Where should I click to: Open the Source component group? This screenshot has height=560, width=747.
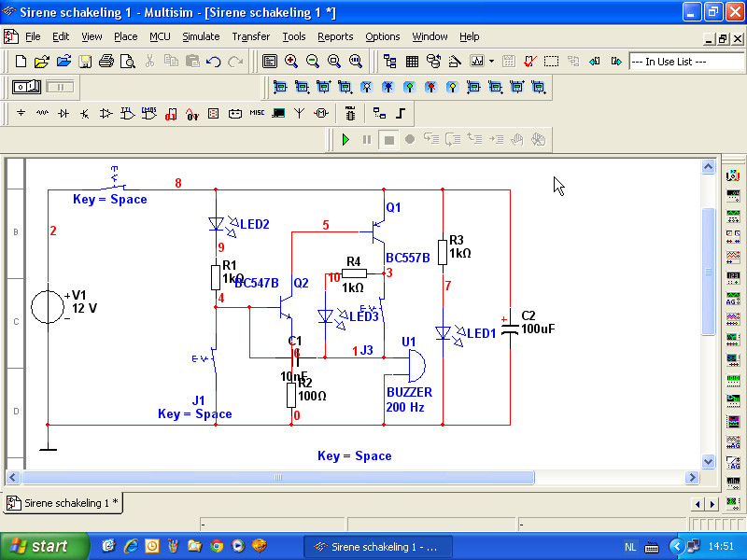pos(21,114)
